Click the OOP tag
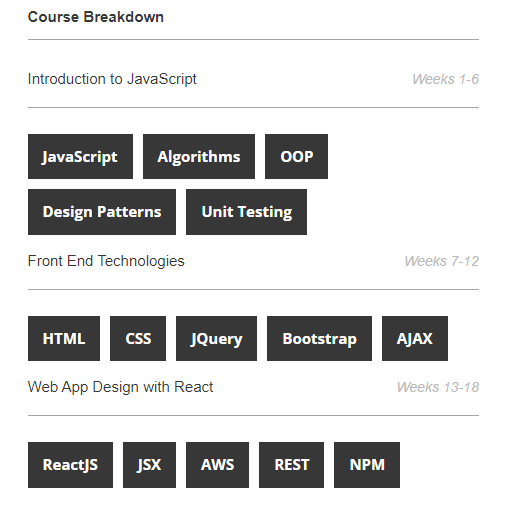Image resolution: width=521 pixels, height=505 pixels. point(296,156)
